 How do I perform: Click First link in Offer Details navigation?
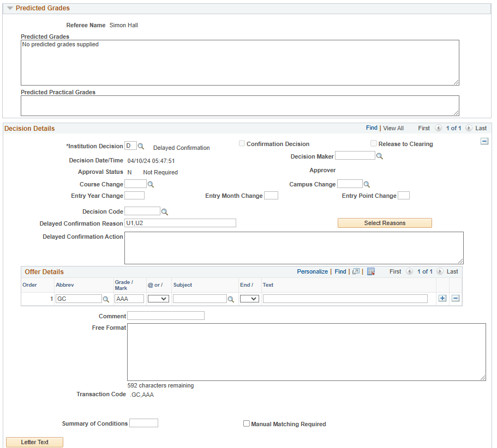coord(396,271)
